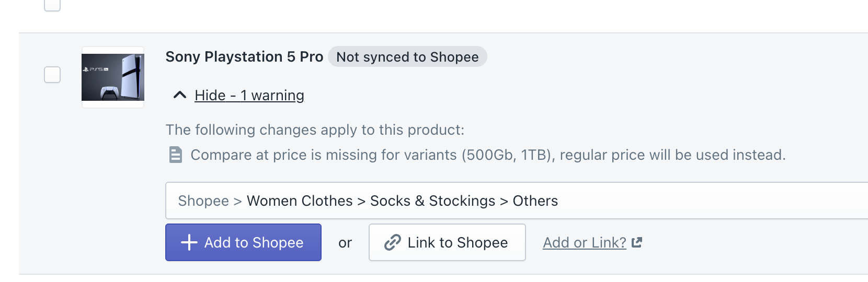Click the external link icon after Add or Link?
This screenshot has height=282, width=868.
(x=637, y=242)
